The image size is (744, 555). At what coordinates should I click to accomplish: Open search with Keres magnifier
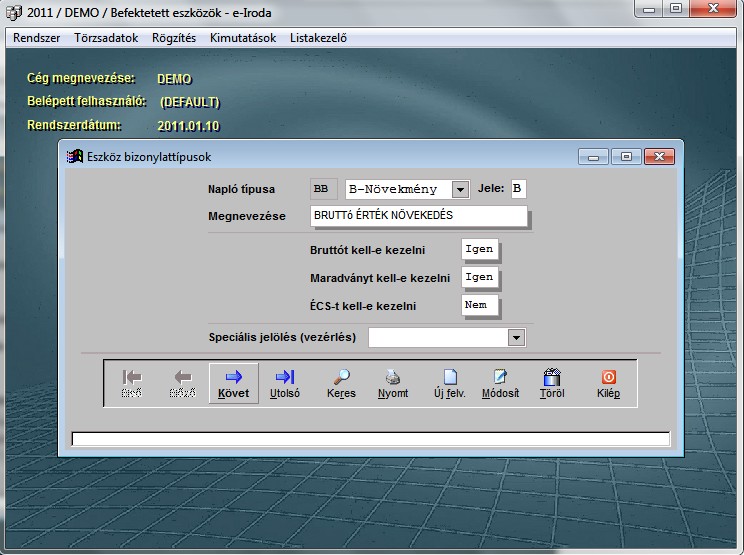[x=341, y=383]
